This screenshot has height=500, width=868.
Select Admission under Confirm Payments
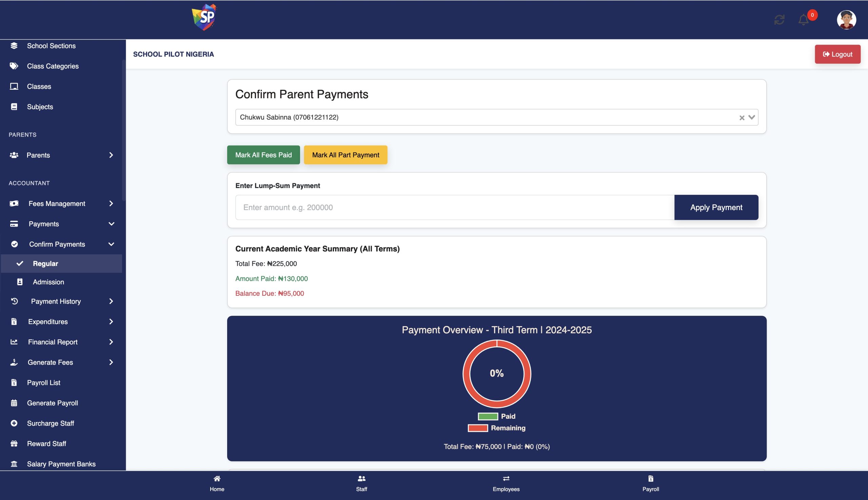(48, 282)
